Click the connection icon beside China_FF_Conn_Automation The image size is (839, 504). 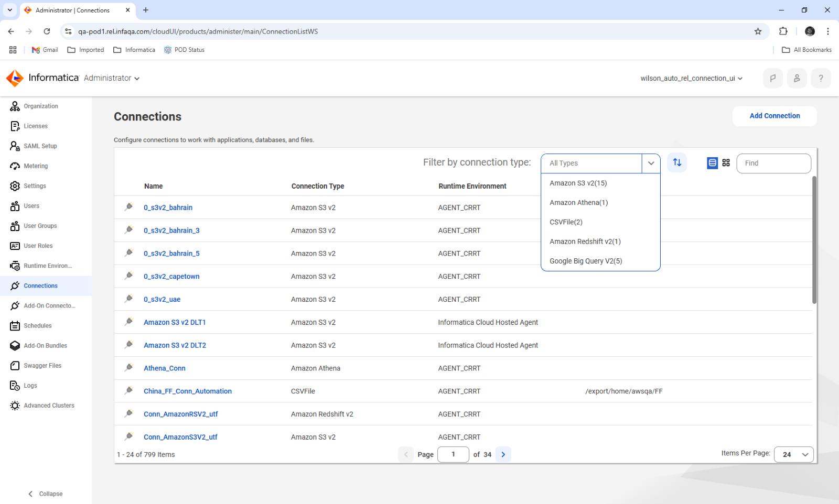pos(128,390)
